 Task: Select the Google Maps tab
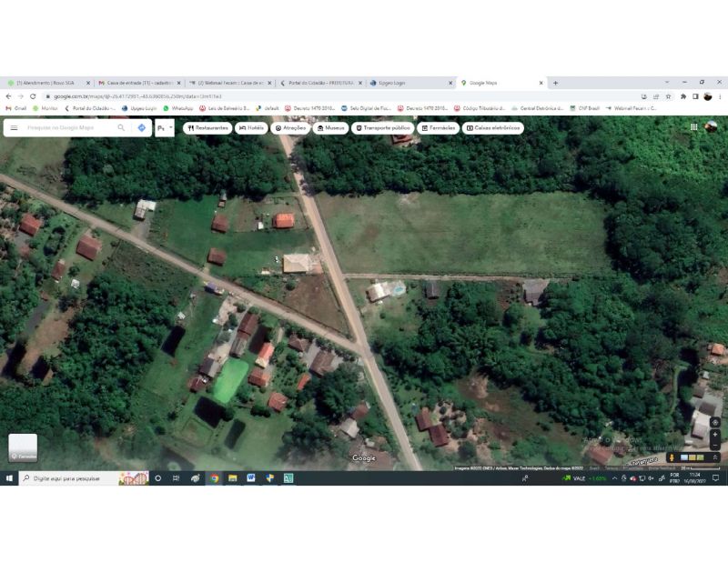[x=501, y=83]
